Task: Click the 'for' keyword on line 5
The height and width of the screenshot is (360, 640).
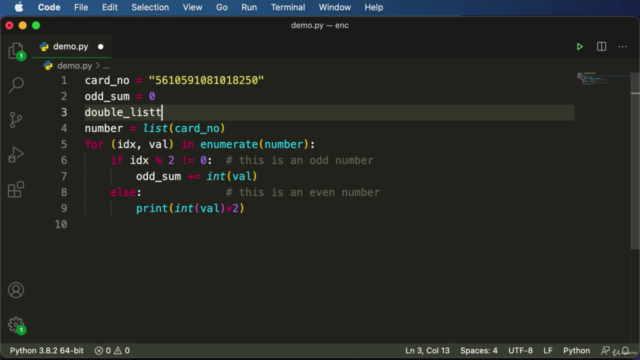Action: (x=94, y=144)
